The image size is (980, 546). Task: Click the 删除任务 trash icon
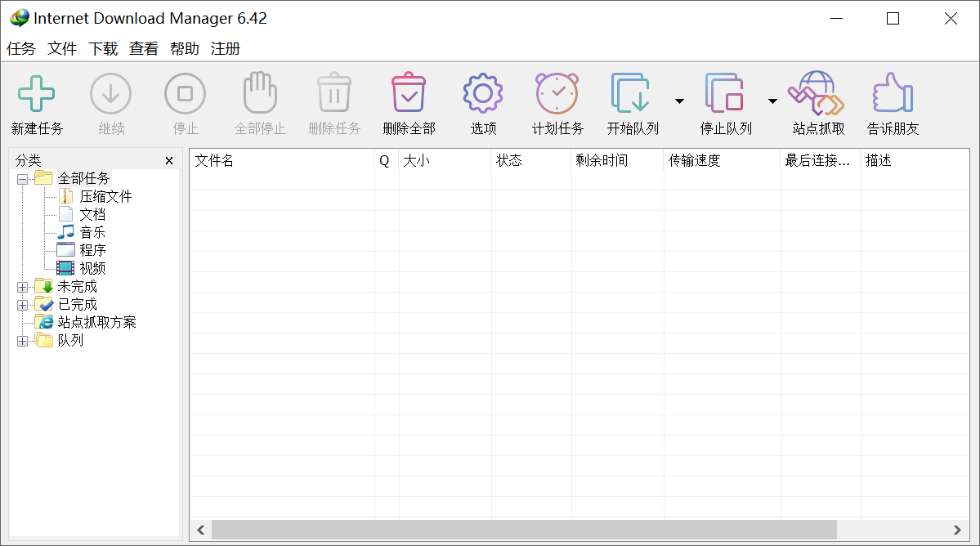[334, 93]
